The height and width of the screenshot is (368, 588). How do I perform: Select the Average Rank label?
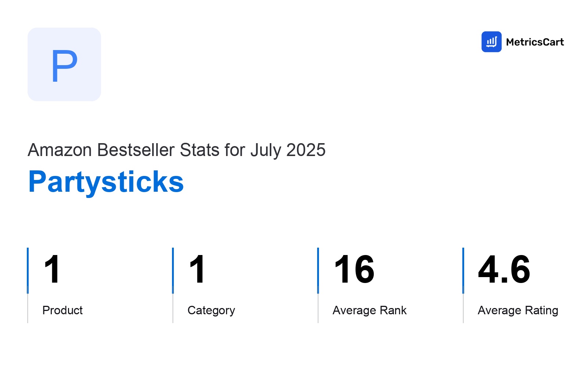[369, 310]
